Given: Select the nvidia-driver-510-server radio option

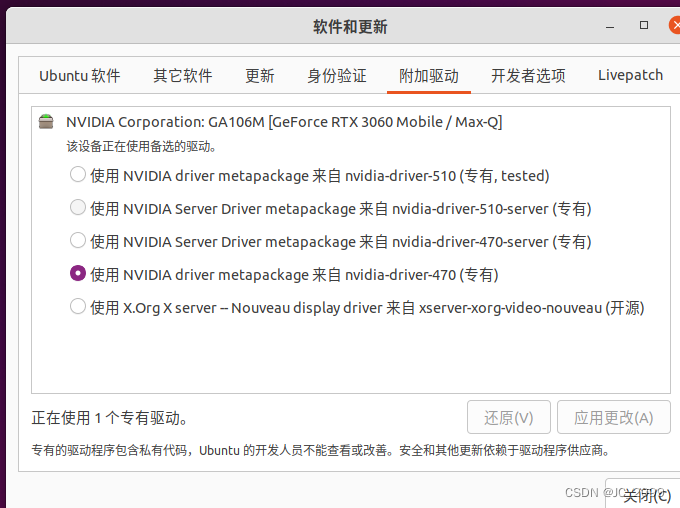Looking at the screenshot, I should coord(78,208).
